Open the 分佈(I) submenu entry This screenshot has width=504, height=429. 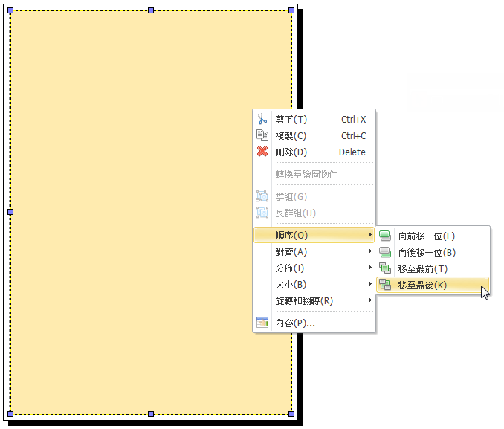point(314,268)
